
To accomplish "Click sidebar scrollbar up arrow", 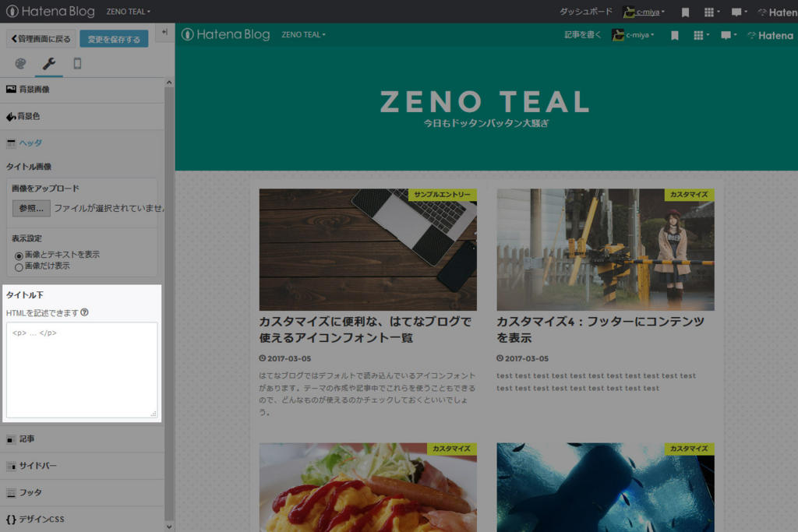I will pyautogui.click(x=169, y=83).
